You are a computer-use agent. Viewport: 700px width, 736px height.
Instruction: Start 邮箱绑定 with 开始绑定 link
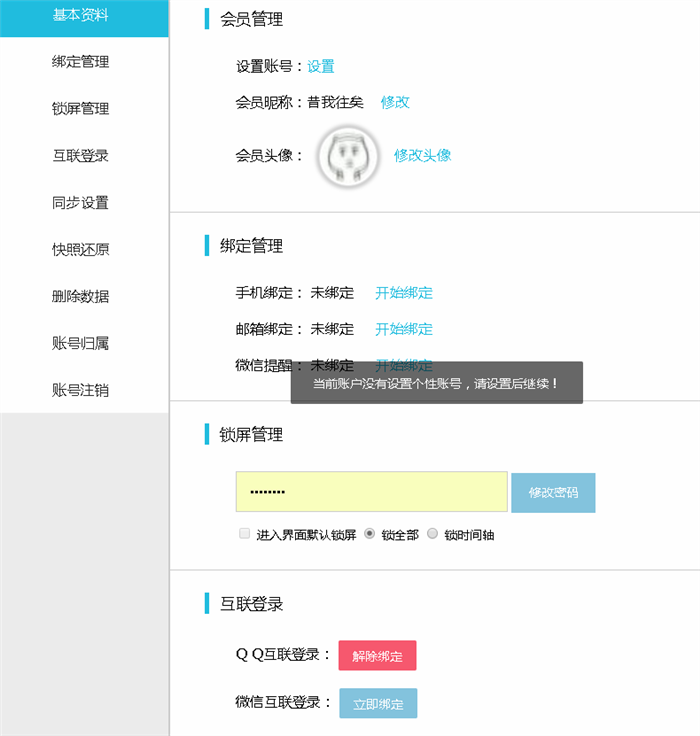pyautogui.click(x=404, y=329)
